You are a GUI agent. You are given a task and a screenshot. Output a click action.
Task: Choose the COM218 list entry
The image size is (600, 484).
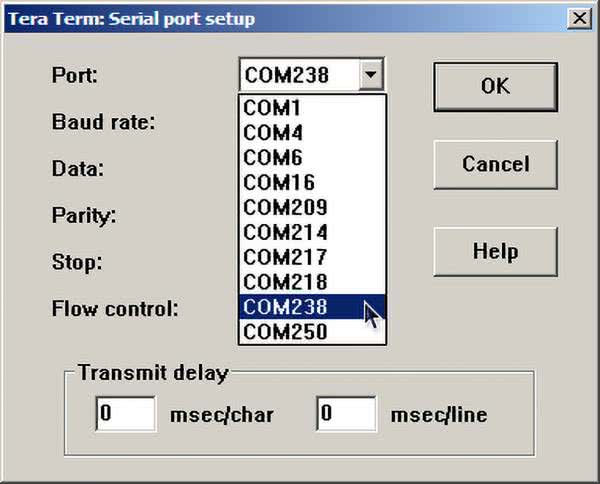point(300,282)
